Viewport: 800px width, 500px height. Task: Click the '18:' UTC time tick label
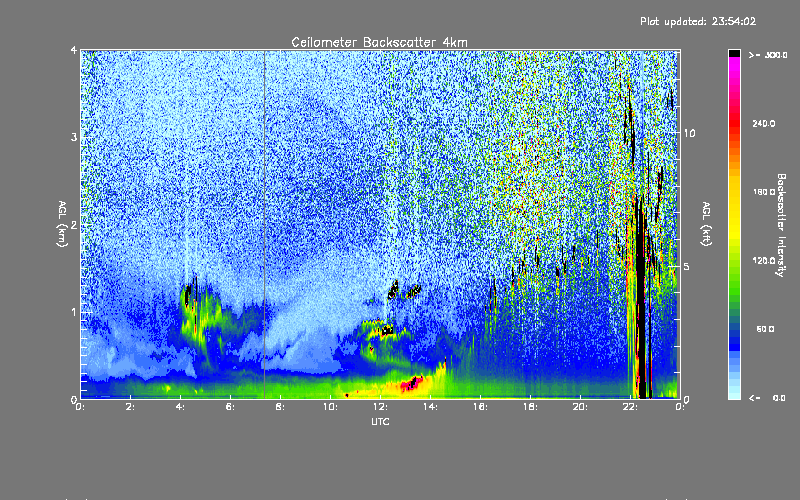[x=530, y=407]
